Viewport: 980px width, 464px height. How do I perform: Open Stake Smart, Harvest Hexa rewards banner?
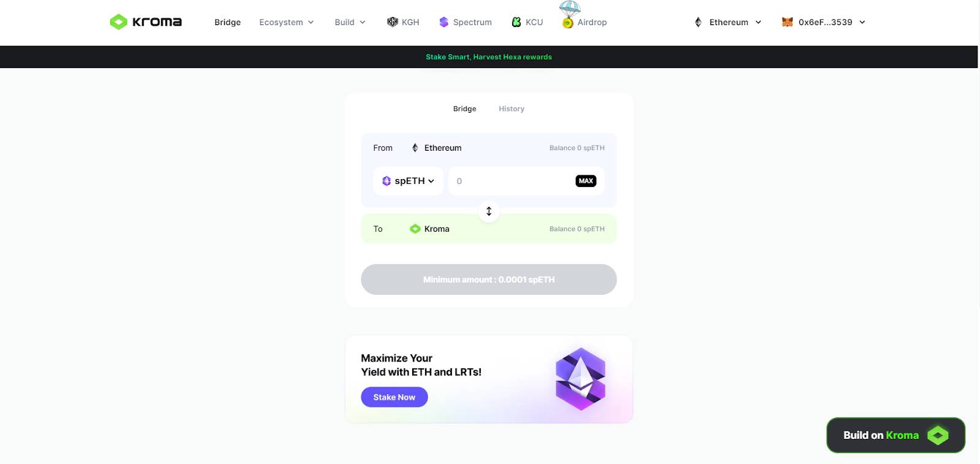tap(489, 57)
